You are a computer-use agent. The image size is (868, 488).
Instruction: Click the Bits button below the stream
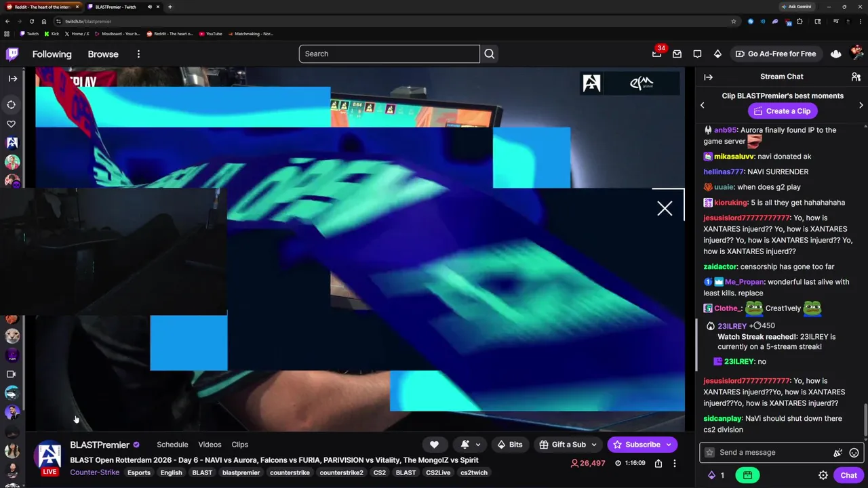509,445
